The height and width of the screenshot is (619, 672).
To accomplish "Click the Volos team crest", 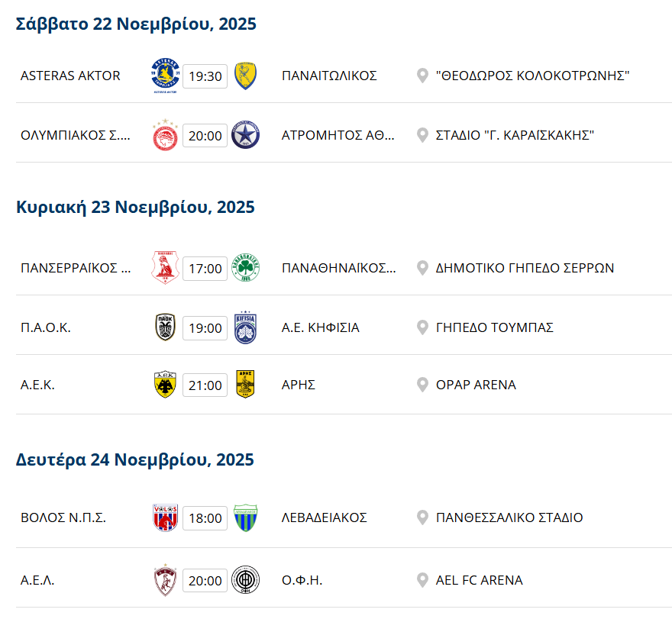I will point(165,517).
